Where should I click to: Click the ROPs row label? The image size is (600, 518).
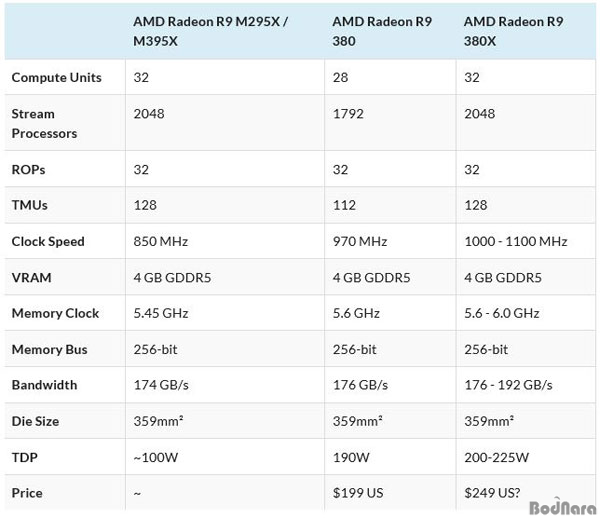pos(28,169)
